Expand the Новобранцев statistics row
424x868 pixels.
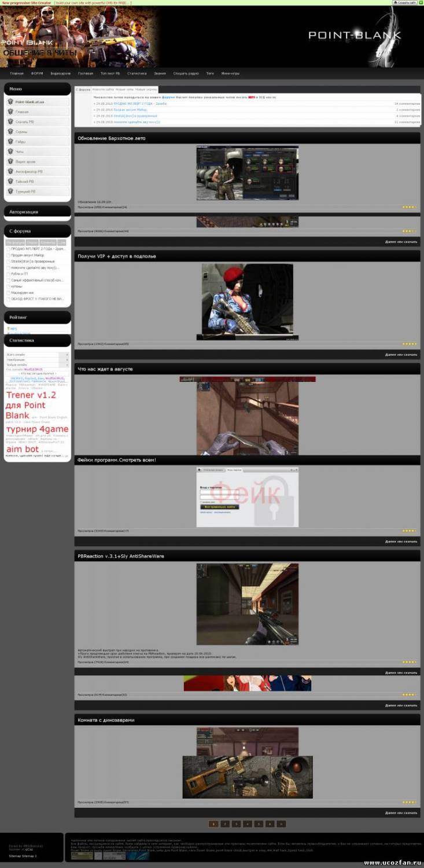pyautogui.click(x=67, y=360)
